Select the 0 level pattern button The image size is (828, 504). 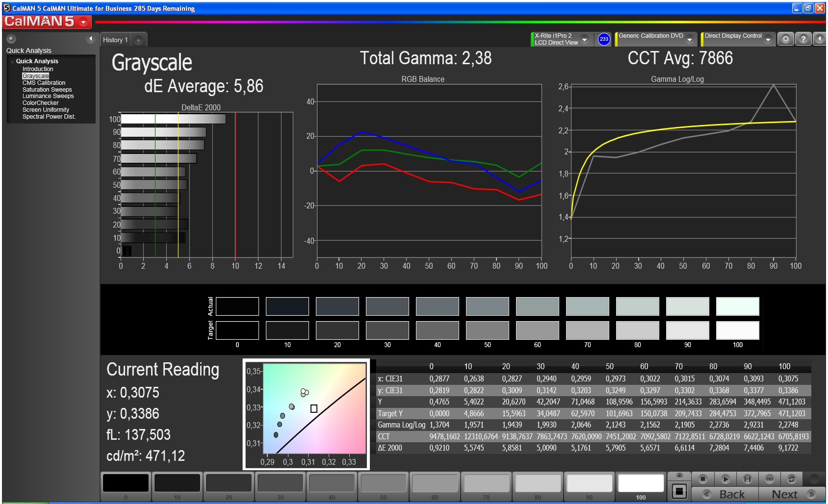coord(126,486)
